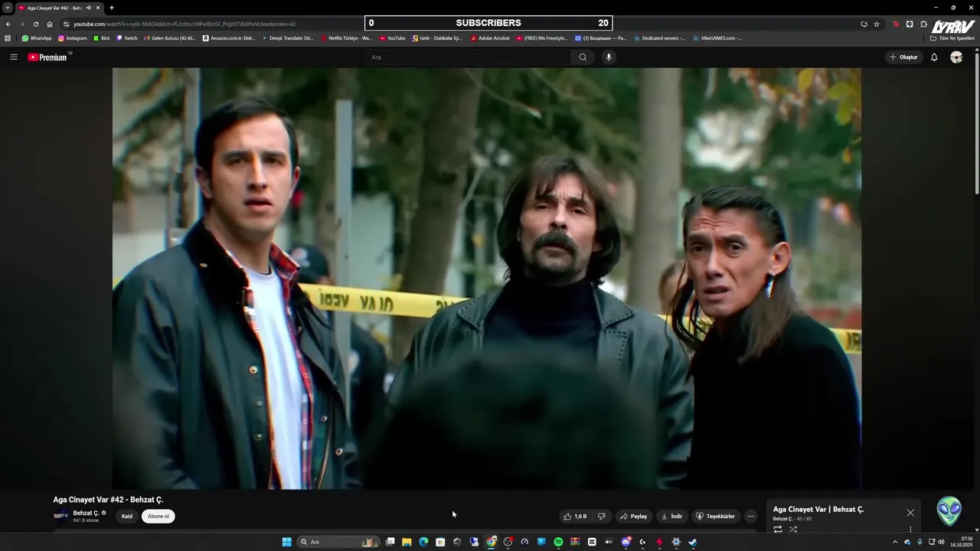Start voice search with the microphone icon

point(609,57)
